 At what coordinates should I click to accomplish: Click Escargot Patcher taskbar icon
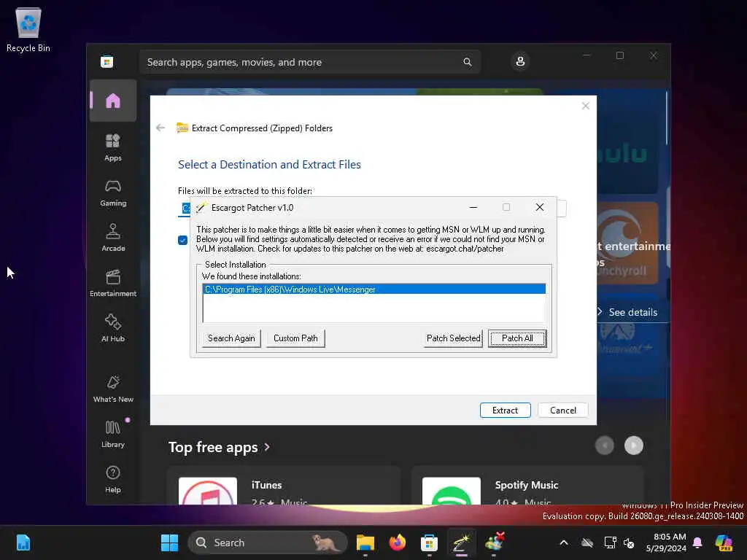coord(461,542)
